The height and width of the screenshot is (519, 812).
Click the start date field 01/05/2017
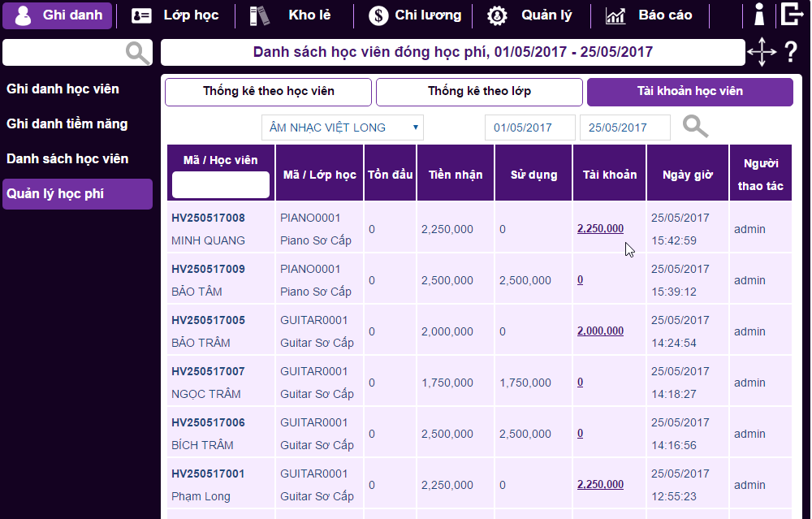[529, 128]
